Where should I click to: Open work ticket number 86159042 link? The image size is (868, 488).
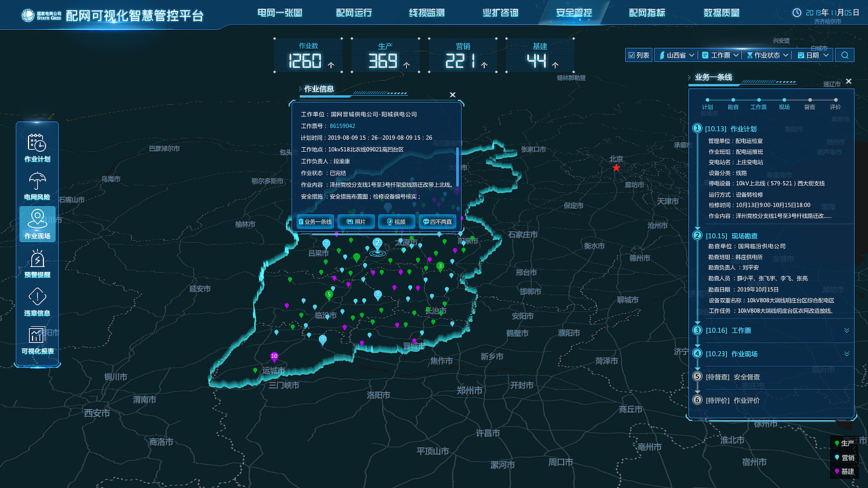tap(342, 126)
